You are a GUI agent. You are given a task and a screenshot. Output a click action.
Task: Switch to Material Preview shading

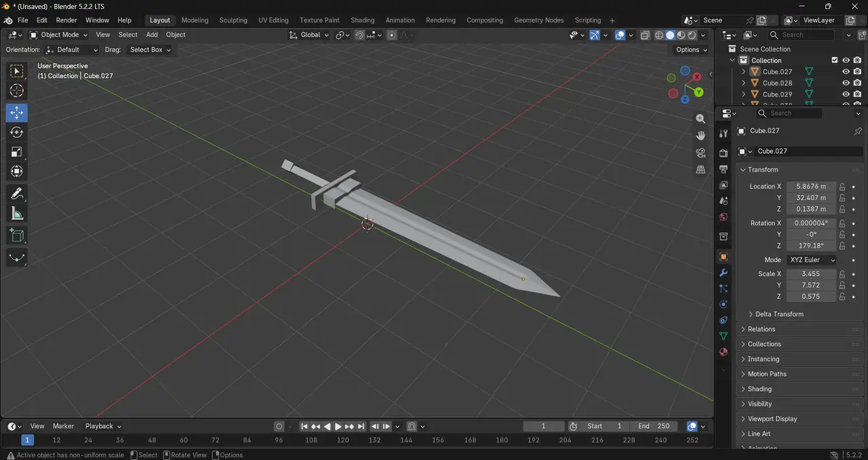(x=681, y=35)
